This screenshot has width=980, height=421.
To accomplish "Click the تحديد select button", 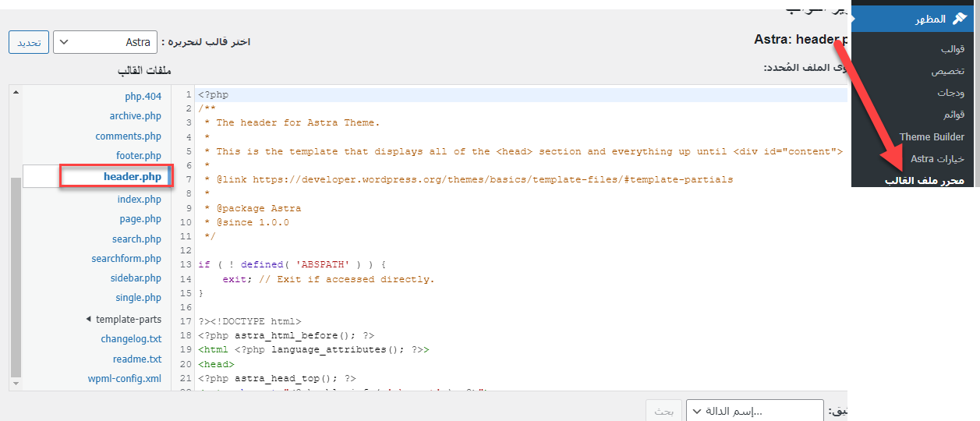I will pos(29,42).
